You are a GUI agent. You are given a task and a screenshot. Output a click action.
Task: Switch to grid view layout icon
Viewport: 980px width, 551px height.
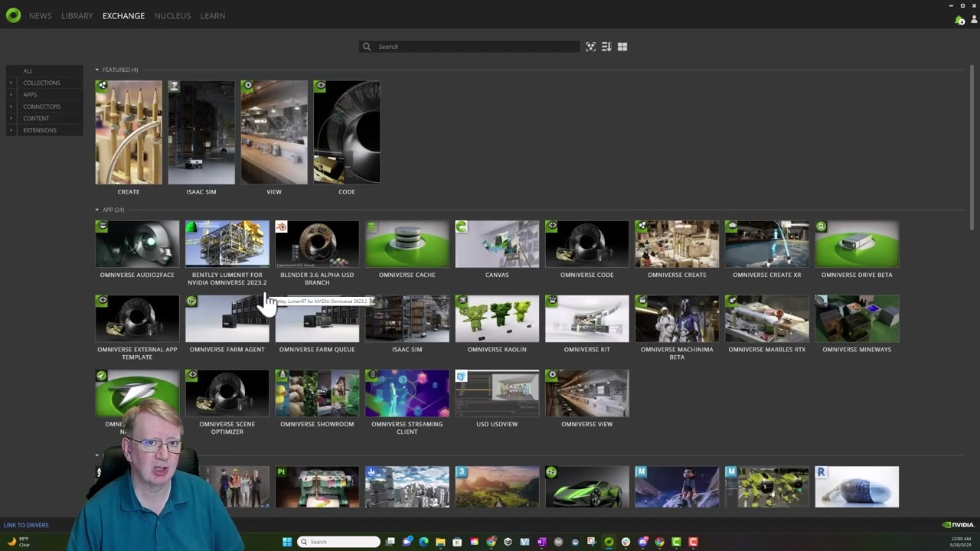tap(622, 47)
